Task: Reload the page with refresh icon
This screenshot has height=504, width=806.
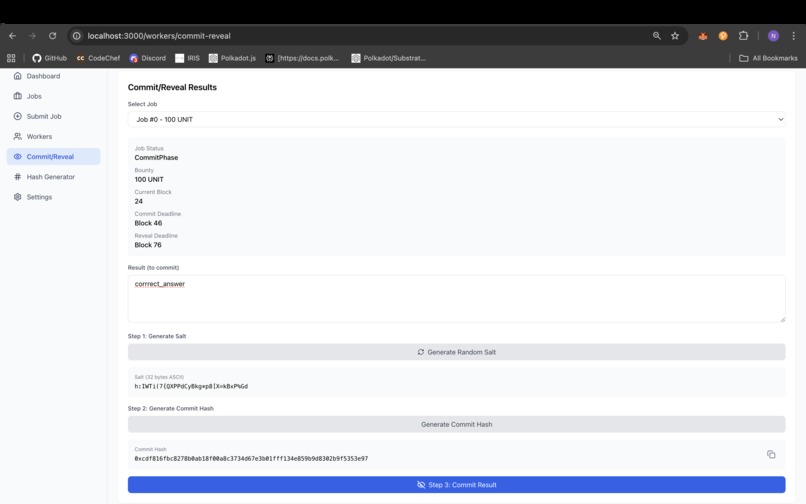Action: 52,36
